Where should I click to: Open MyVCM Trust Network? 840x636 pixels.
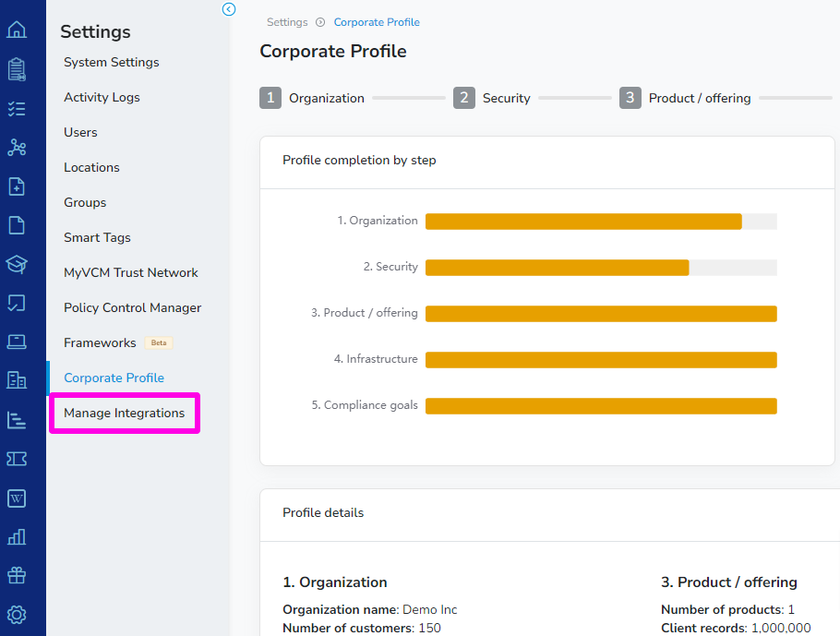[x=130, y=272]
